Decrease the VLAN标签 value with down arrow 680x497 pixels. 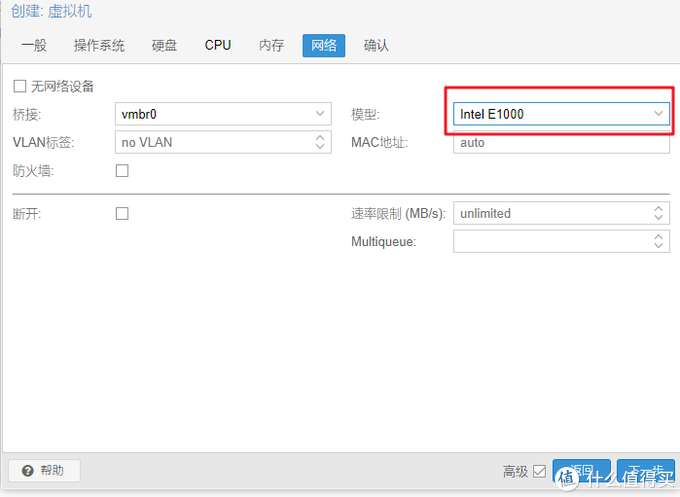pyautogui.click(x=320, y=147)
